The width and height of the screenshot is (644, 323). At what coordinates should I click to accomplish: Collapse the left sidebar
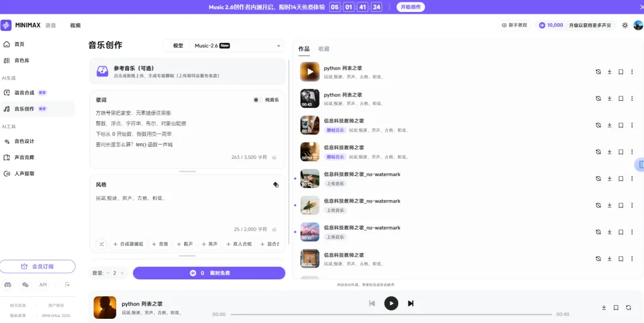coord(67,285)
